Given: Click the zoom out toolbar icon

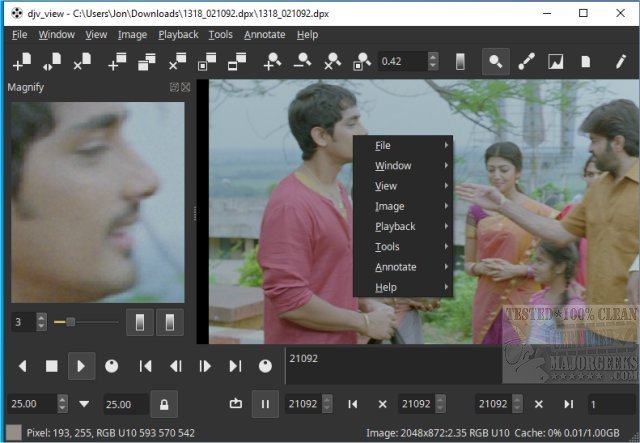Looking at the screenshot, I should pyautogui.click(x=303, y=62).
